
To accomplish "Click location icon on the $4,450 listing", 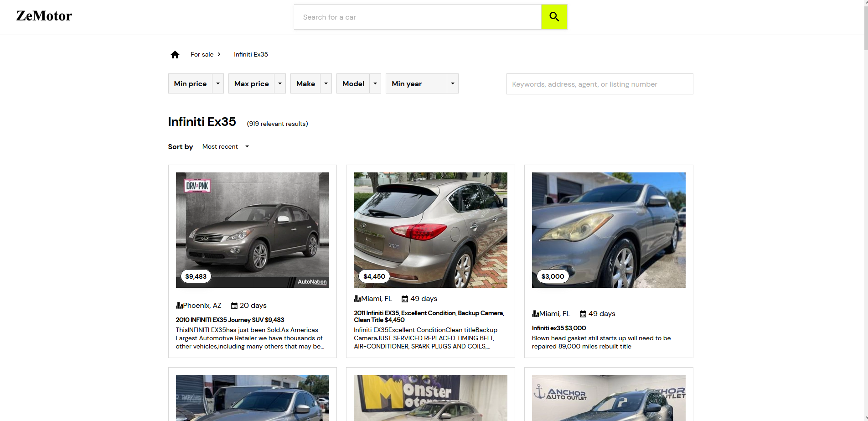I will tap(357, 299).
